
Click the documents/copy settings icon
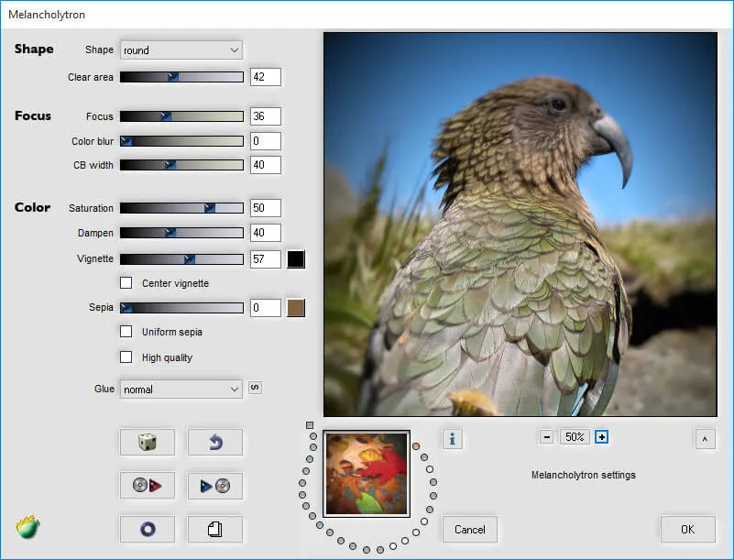tap(214, 529)
